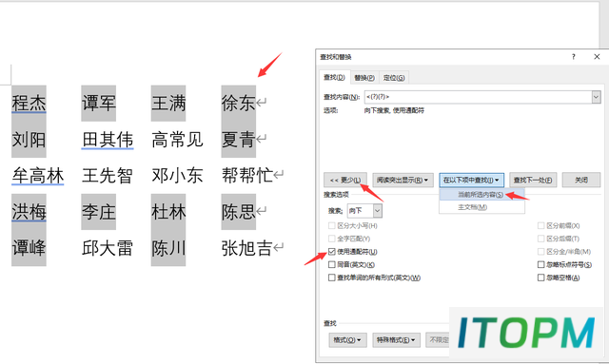Toggle the 全字匹配(Y) checkbox
This screenshot has width=609, height=364.
point(332,239)
